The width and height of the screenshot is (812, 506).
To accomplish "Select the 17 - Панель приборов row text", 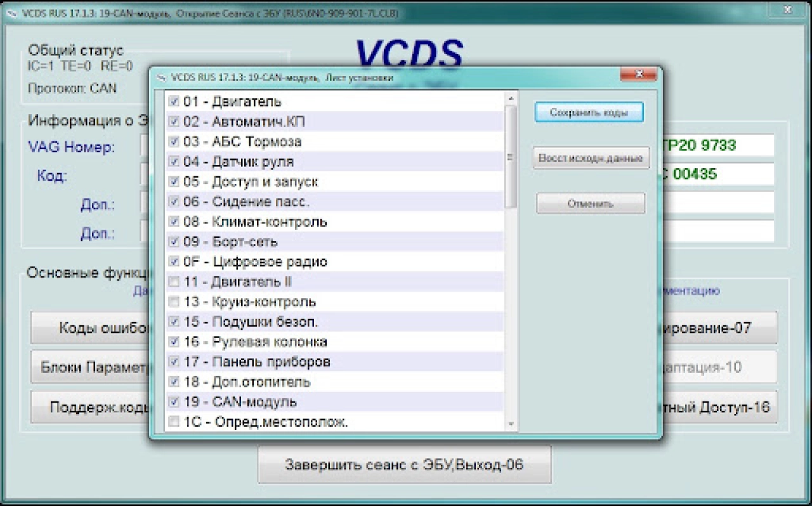I will (x=256, y=362).
